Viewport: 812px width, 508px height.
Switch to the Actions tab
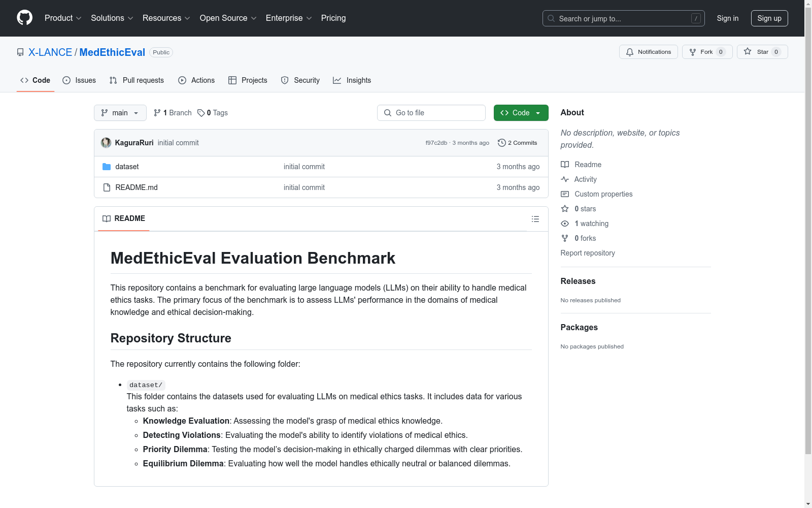coord(196,80)
